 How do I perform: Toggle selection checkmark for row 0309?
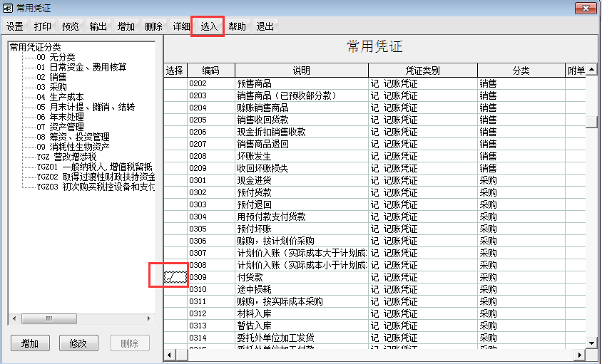click(175, 277)
